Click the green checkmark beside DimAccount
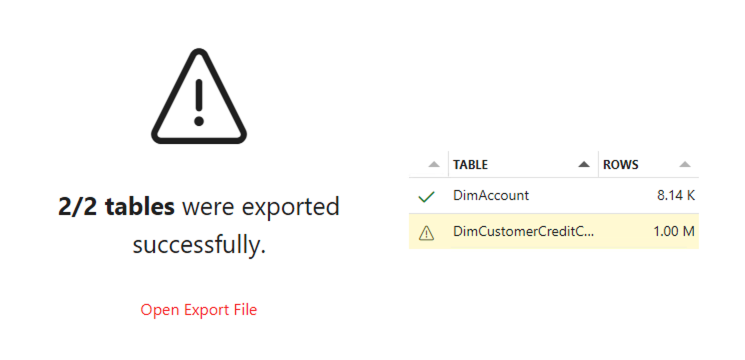Viewport: 745px width, 360px height. click(x=426, y=197)
